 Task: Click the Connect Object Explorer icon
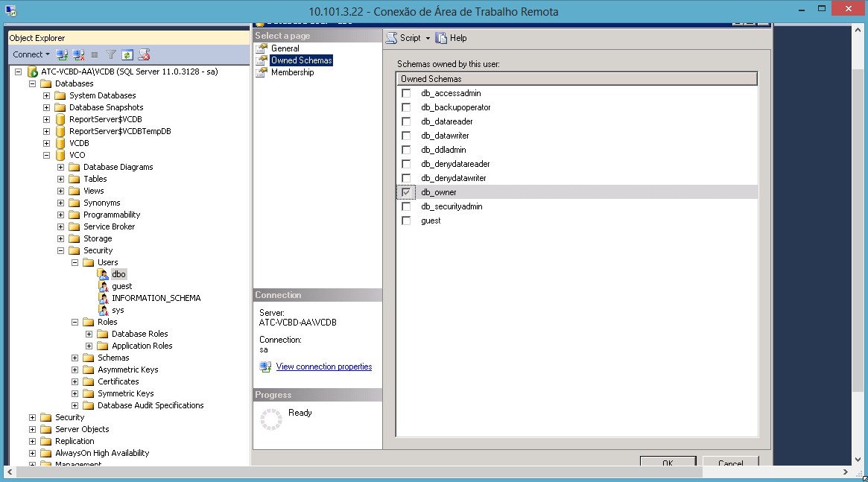click(x=63, y=54)
